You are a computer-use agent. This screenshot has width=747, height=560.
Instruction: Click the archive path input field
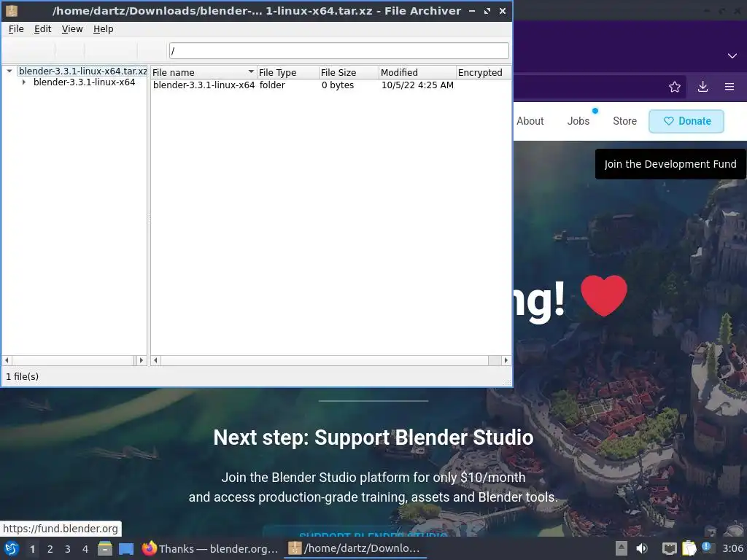338,50
